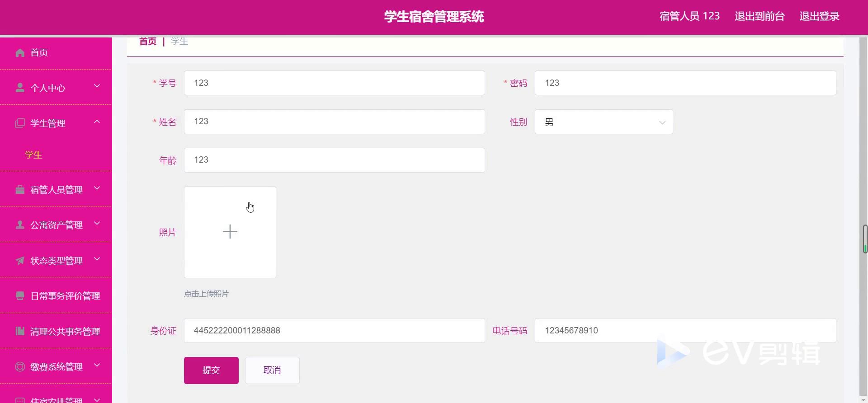Expand the 个人中心 menu chevron
868x403 pixels.
coord(97,86)
